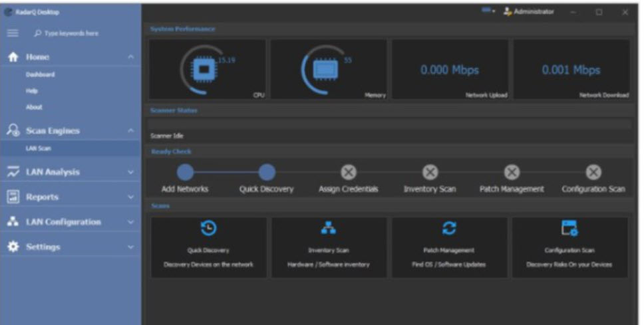Click the Assign Credentials X step marker
This screenshot has width=644, height=325.
pos(349,172)
